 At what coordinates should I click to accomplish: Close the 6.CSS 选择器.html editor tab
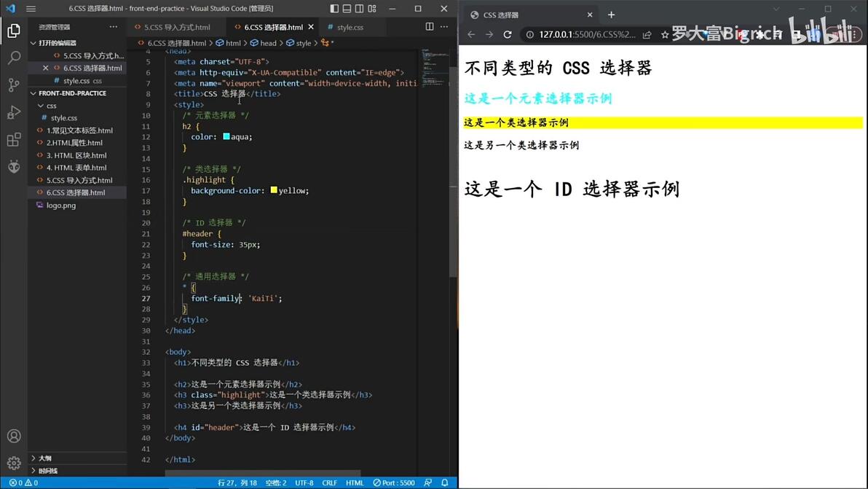(311, 26)
